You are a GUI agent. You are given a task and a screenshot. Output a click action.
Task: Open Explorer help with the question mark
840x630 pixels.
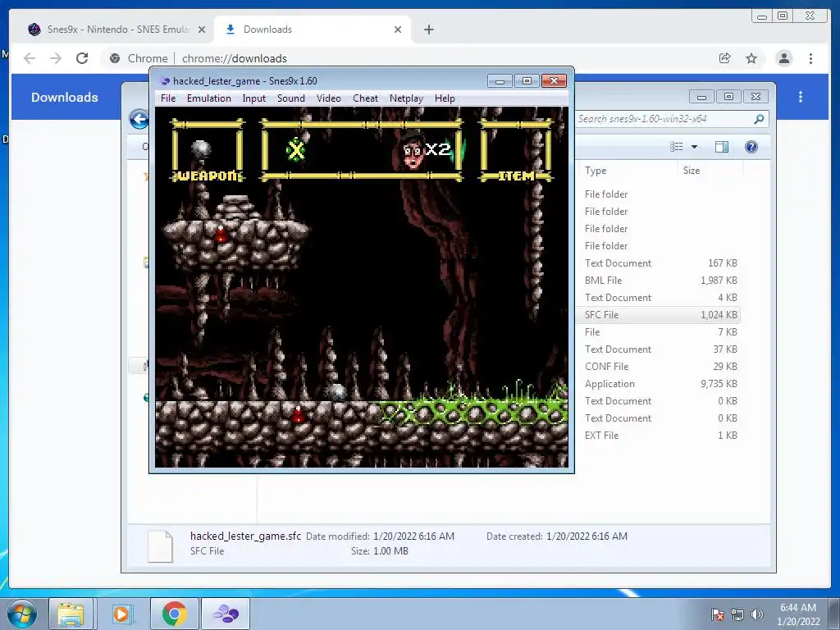pyautogui.click(x=751, y=147)
